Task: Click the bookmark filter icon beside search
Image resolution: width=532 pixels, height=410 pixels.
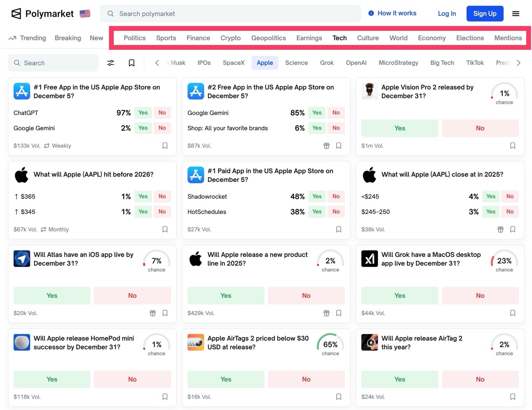Action: 131,63
